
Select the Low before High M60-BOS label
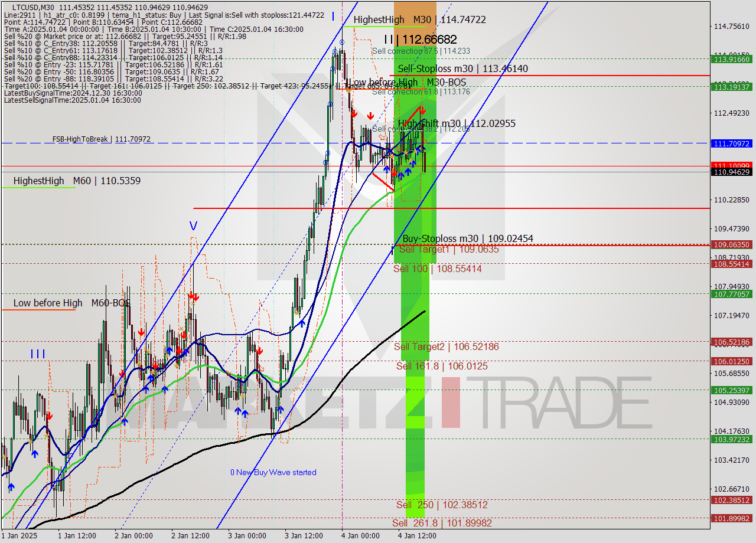[71, 303]
